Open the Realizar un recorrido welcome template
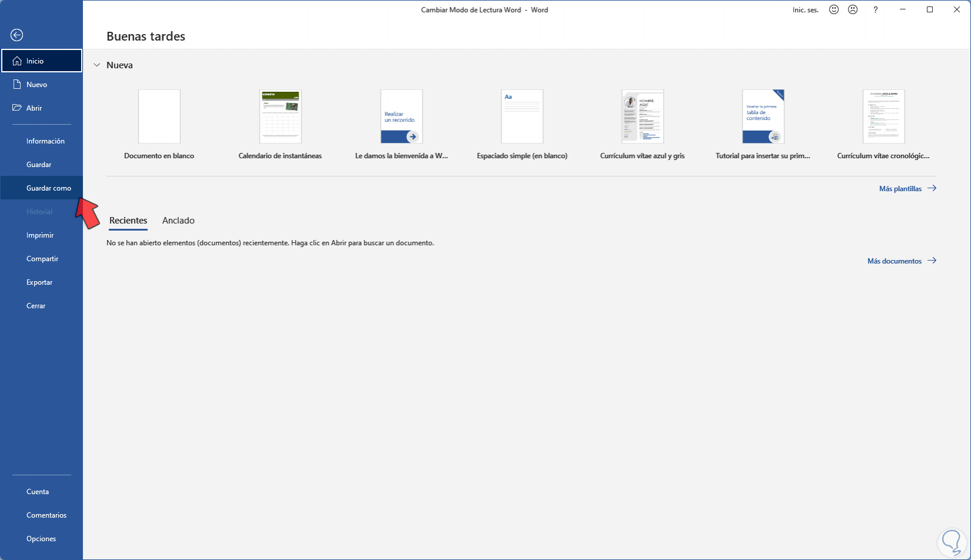Image resolution: width=971 pixels, height=560 pixels. tap(401, 125)
